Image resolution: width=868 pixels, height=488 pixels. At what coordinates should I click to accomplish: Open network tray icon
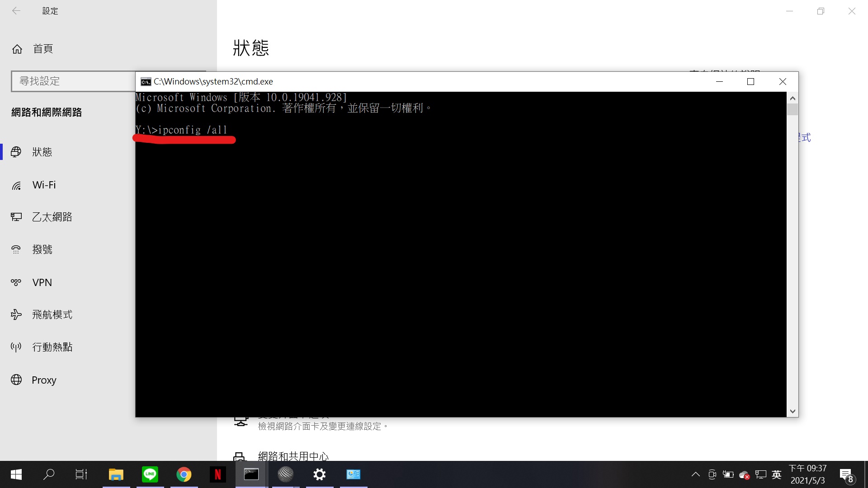[761, 474]
